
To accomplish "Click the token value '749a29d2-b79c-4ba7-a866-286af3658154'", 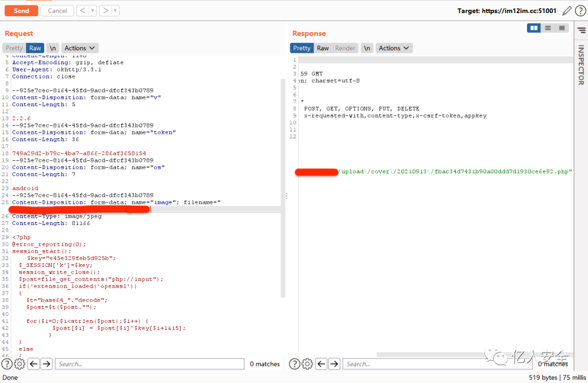I will (x=79, y=154).
